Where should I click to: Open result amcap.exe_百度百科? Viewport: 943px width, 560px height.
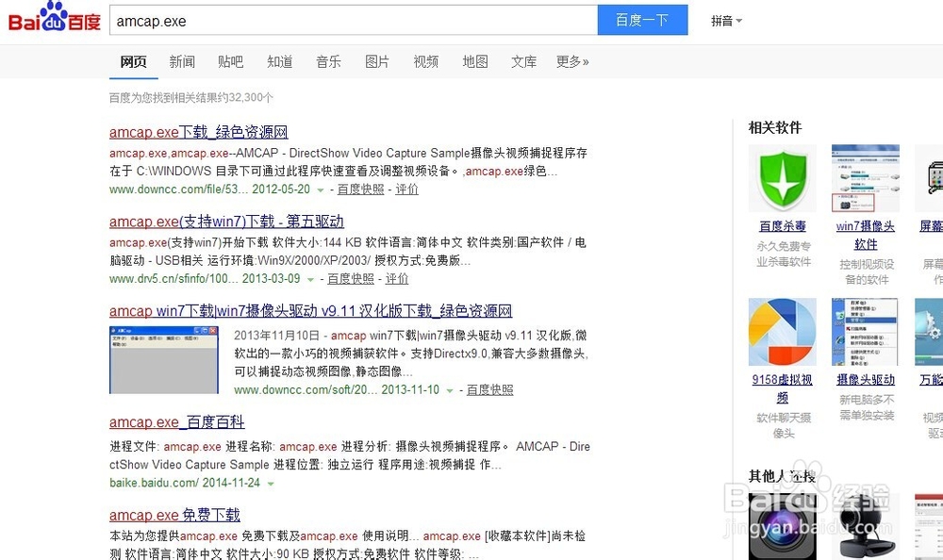click(177, 422)
